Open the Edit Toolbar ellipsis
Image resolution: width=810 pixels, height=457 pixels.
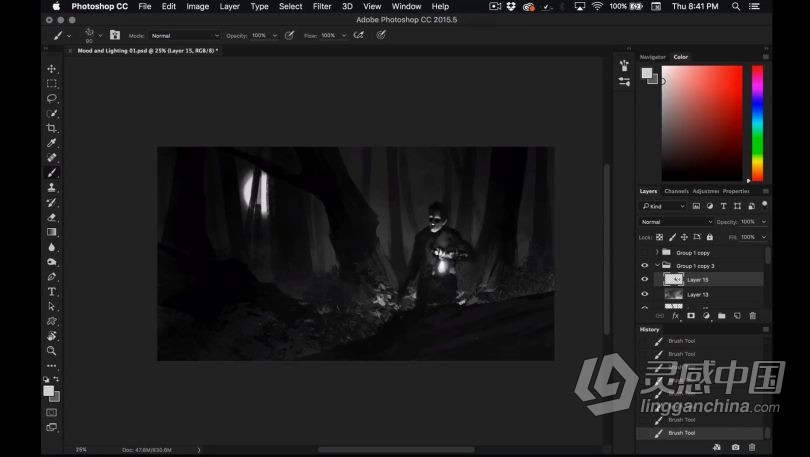pos(52,366)
